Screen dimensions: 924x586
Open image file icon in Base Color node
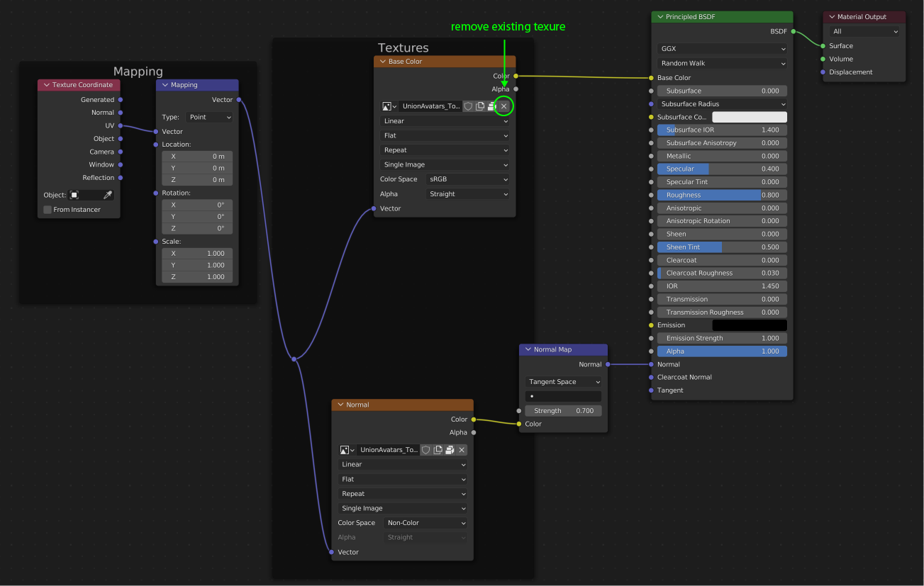pyautogui.click(x=491, y=106)
